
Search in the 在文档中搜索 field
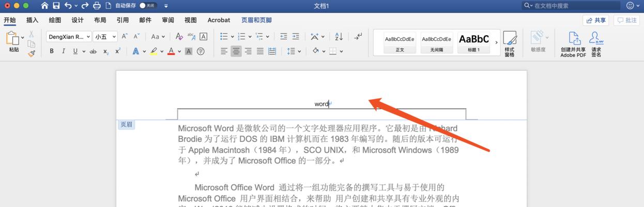pyautogui.click(x=571, y=6)
